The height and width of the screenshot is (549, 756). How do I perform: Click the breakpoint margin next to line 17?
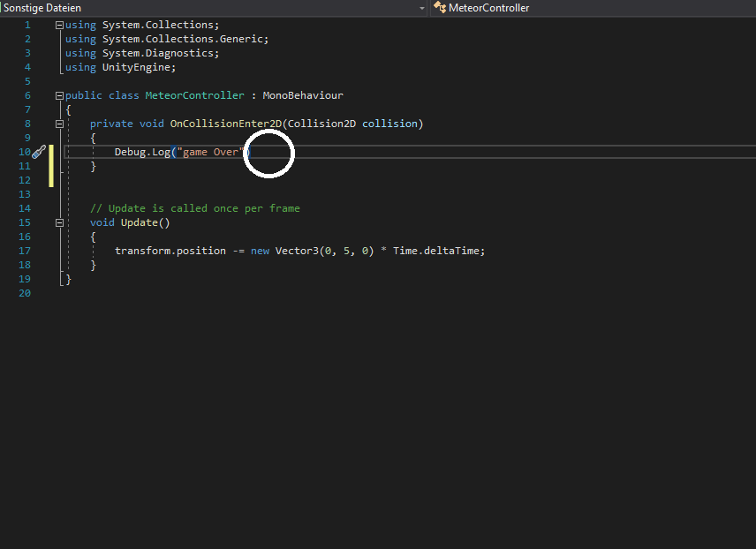(x=9, y=251)
